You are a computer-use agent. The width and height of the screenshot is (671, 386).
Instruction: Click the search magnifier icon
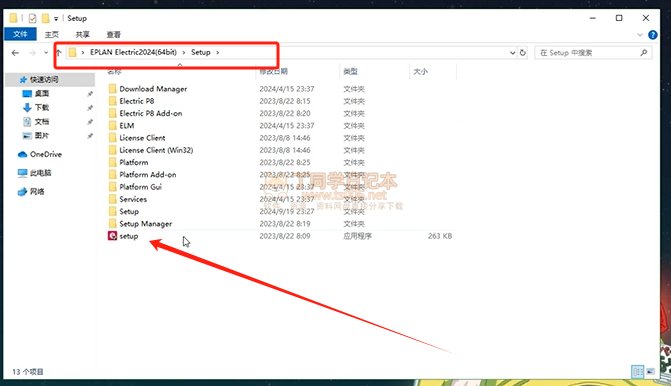(643, 53)
